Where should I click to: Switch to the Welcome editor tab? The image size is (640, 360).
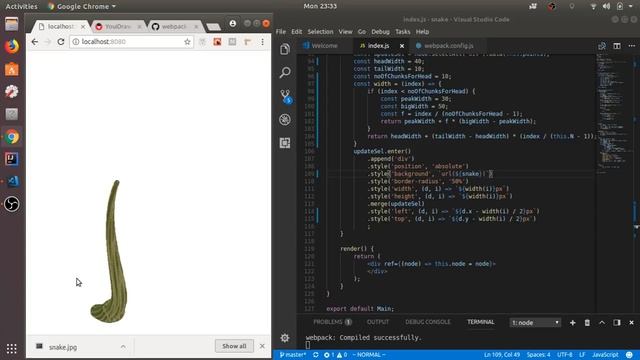click(325, 46)
